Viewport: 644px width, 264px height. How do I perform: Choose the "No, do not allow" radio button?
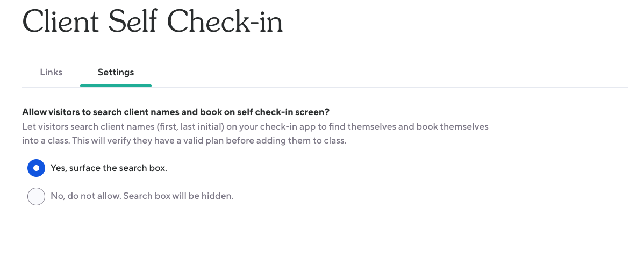tap(36, 196)
